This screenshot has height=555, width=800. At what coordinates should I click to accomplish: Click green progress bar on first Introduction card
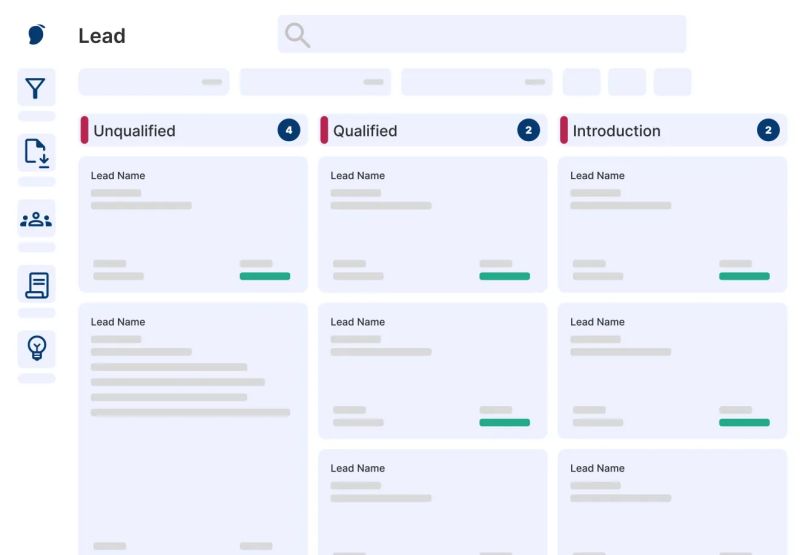pyautogui.click(x=744, y=276)
